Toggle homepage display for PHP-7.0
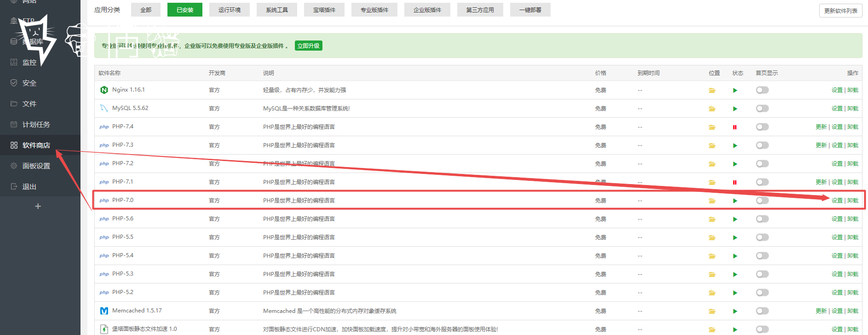This screenshot has height=335, width=868. click(762, 201)
